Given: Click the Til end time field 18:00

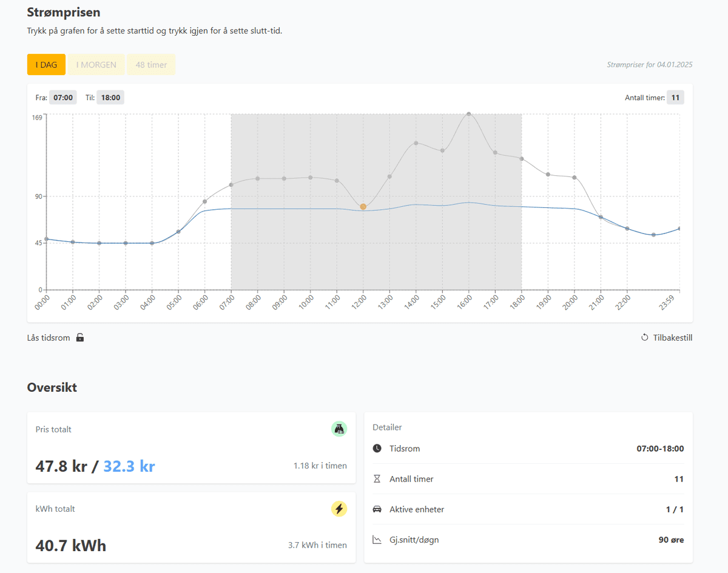Looking at the screenshot, I should click(110, 98).
